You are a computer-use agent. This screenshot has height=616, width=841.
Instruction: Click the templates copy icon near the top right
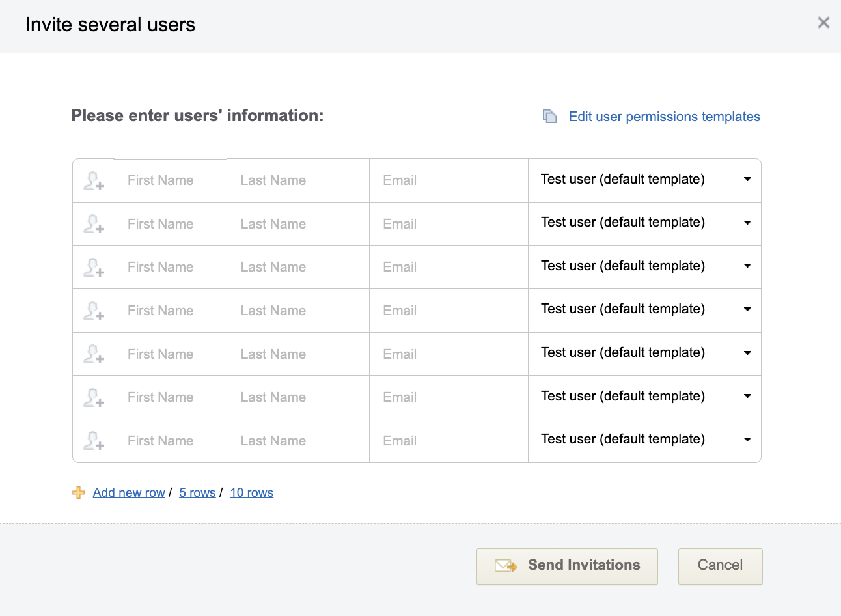tap(549, 115)
